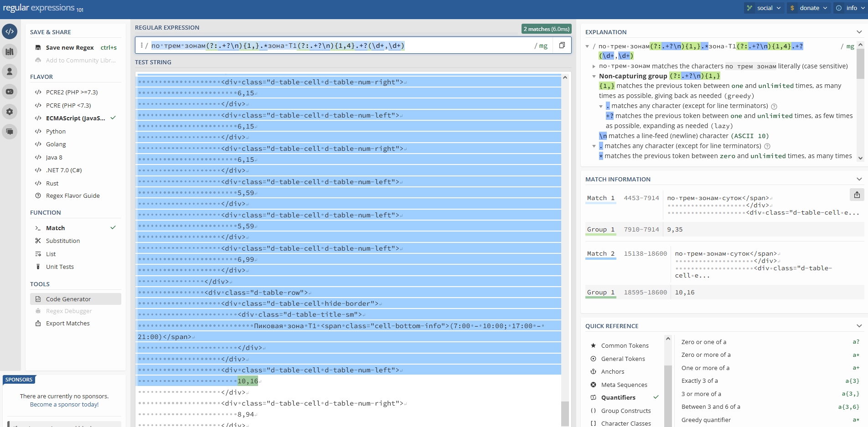Viewport: 868px width, 427px height.
Task: Open the social dropdown menu
Action: pyautogui.click(x=765, y=8)
